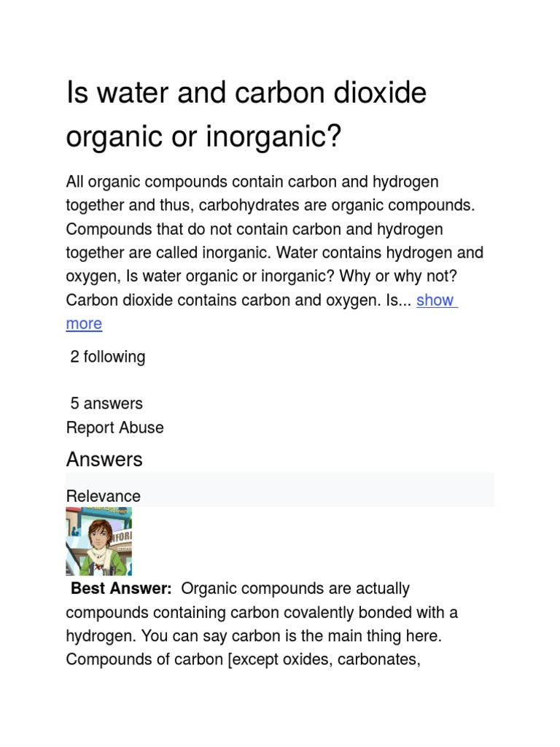
Task: Click "Organic compounds are actually" in best answer
Action: click(295, 589)
